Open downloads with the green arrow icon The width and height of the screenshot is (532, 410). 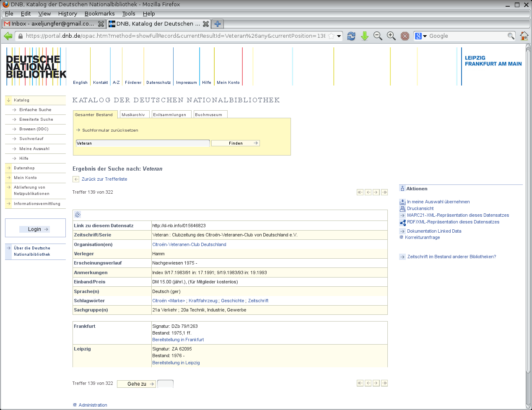click(x=365, y=36)
